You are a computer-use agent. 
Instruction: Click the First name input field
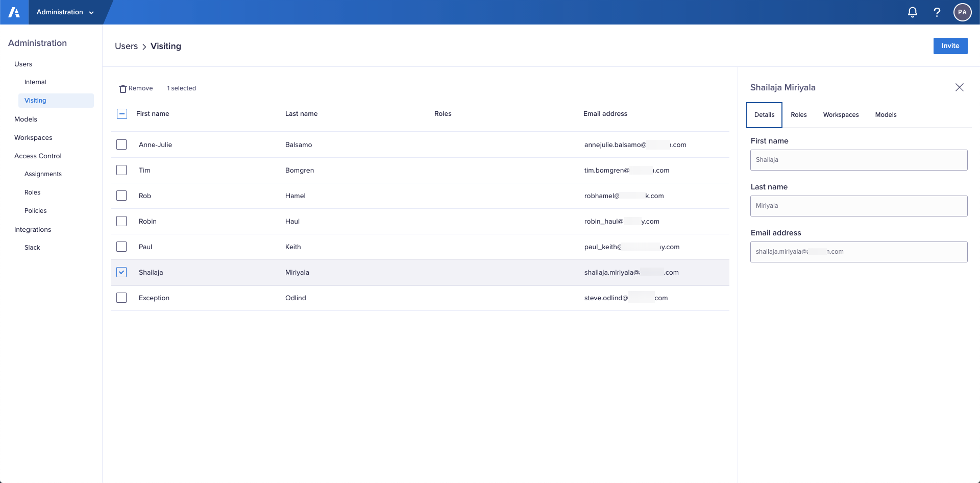click(859, 160)
